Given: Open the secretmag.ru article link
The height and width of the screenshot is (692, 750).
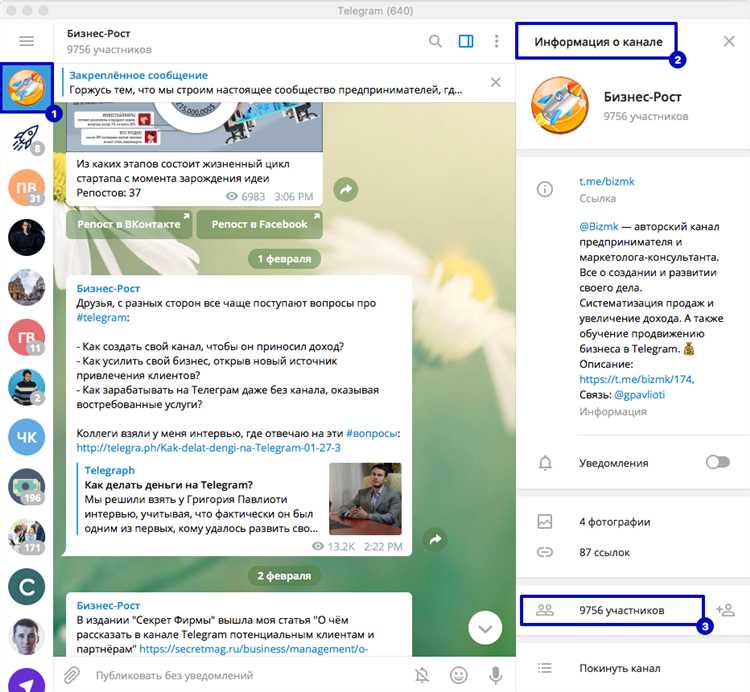Looking at the screenshot, I should point(254,649).
